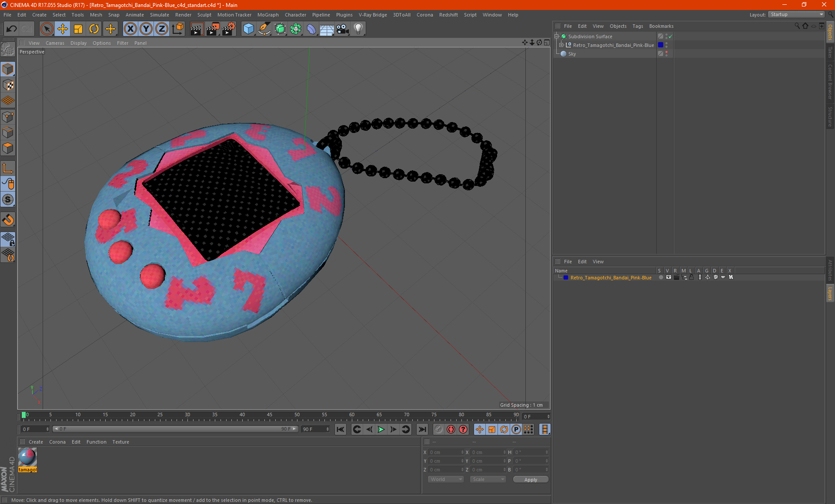Viewport: 835px width, 504px height.
Task: Open the Texture menu in Material Manager
Action: click(x=120, y=442)
